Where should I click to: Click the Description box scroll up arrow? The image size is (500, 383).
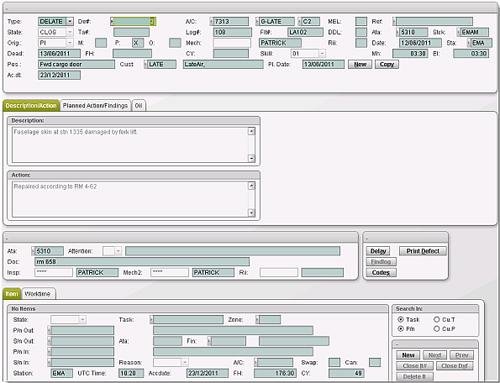252,131
